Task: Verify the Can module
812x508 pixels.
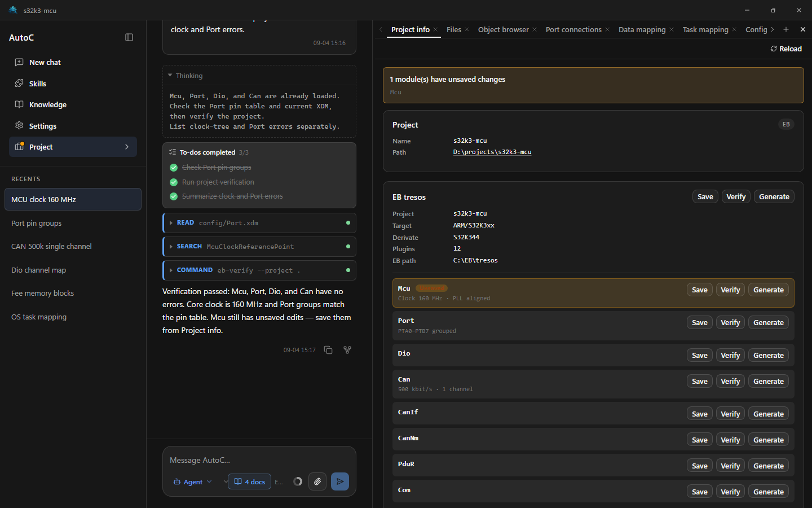Action: point(730,381)
